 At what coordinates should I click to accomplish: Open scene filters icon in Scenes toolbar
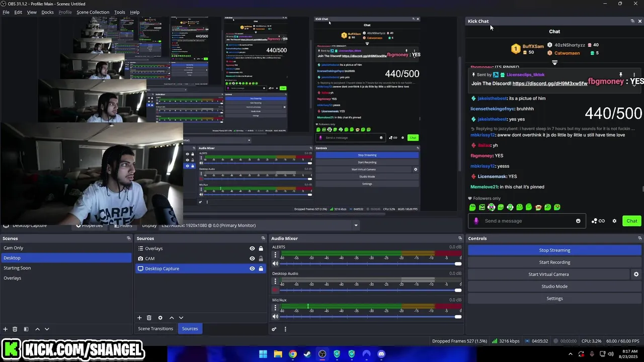(x=26, y=329)
